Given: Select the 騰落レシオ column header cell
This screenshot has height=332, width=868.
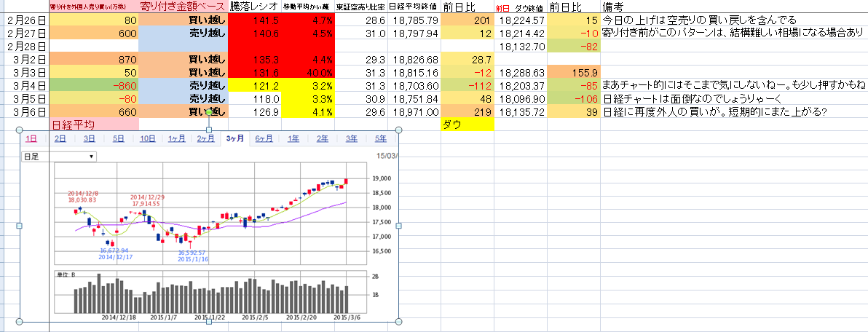Looking at the screenshot, I should point(253,7).
